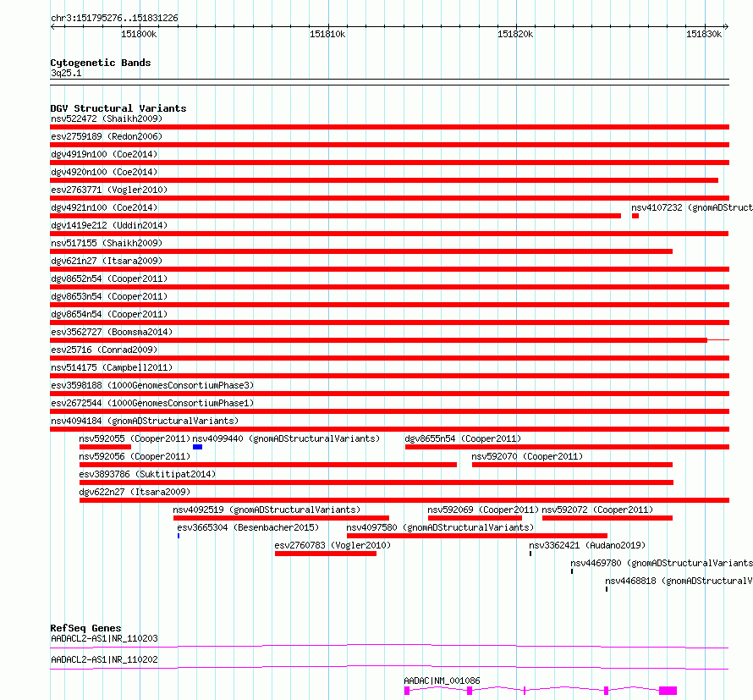Click the red bar under nsv592070
Image resolution: width=753 pixels, height=700 pixels.
click(x=573, y=465)
